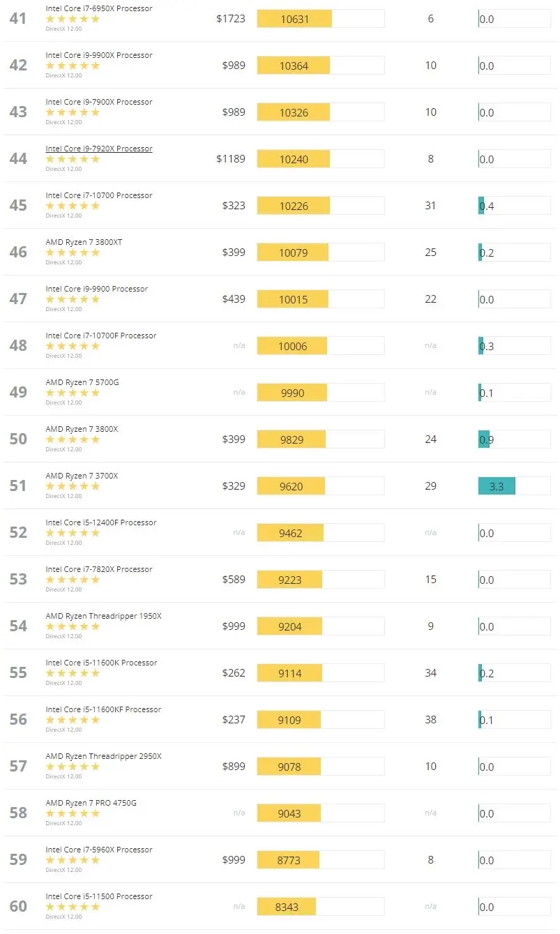
Task: Click stars below AMD Ryzen 7 PRO 4750G
Action: click(x=73, y=813)
